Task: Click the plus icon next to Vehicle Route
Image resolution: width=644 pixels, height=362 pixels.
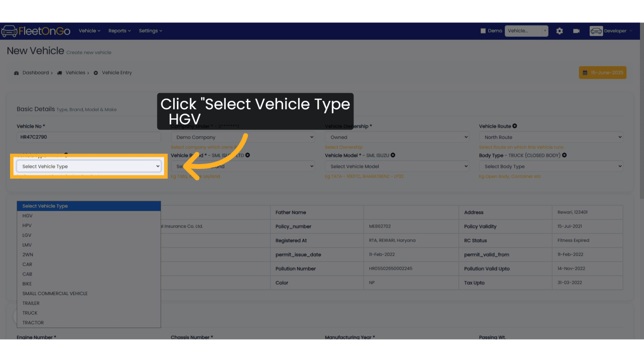Action: [515, 126]
